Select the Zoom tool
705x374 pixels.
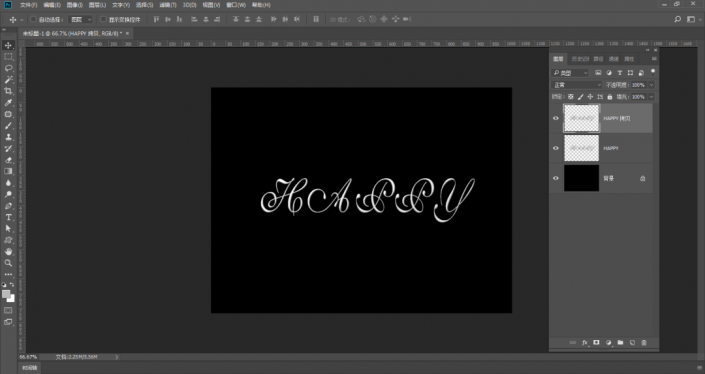pos(8,263)
